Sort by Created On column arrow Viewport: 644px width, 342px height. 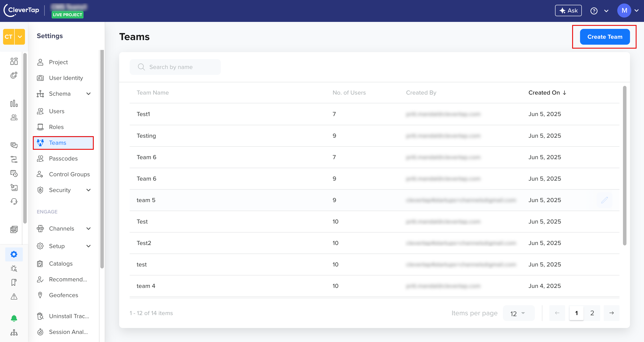click(564, 92)
